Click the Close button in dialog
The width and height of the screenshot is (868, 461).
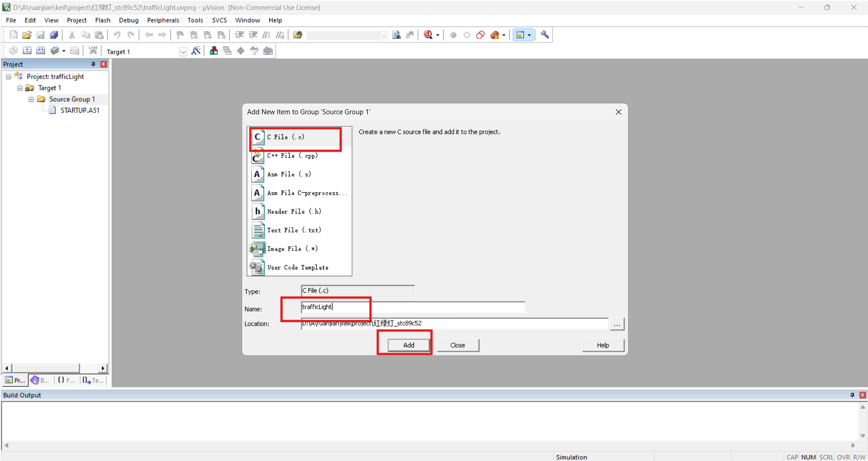[458, 345]
